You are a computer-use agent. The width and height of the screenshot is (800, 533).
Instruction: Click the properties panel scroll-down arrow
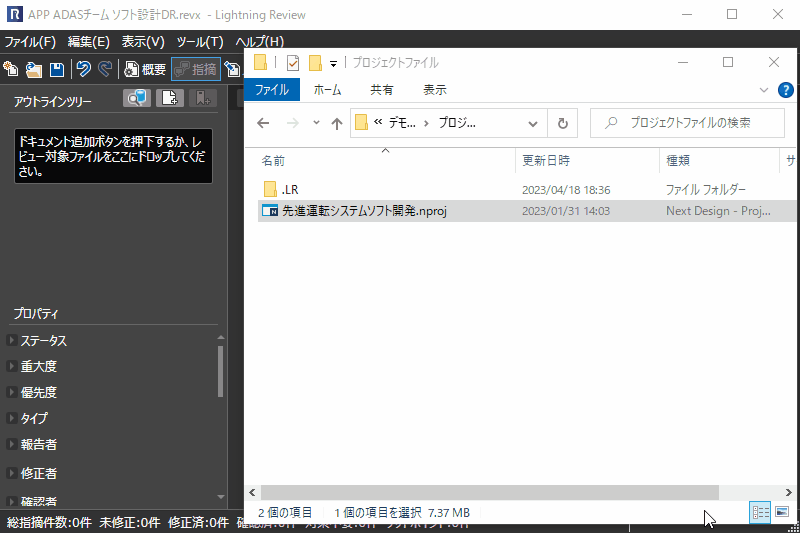(220, 496)
